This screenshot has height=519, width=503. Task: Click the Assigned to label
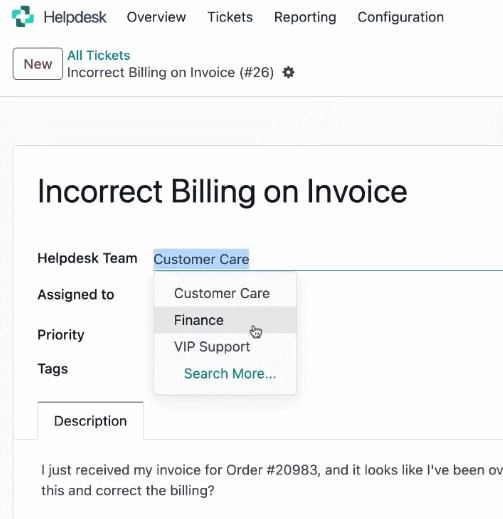coord(76,295)
